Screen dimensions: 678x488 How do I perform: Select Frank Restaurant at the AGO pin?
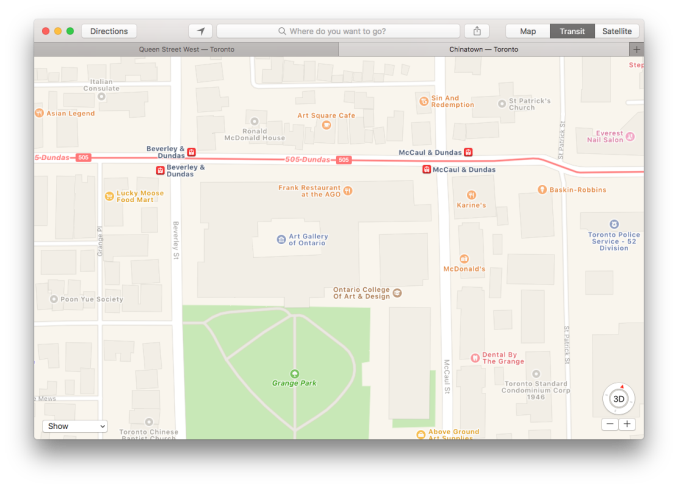tap(348, 191)
